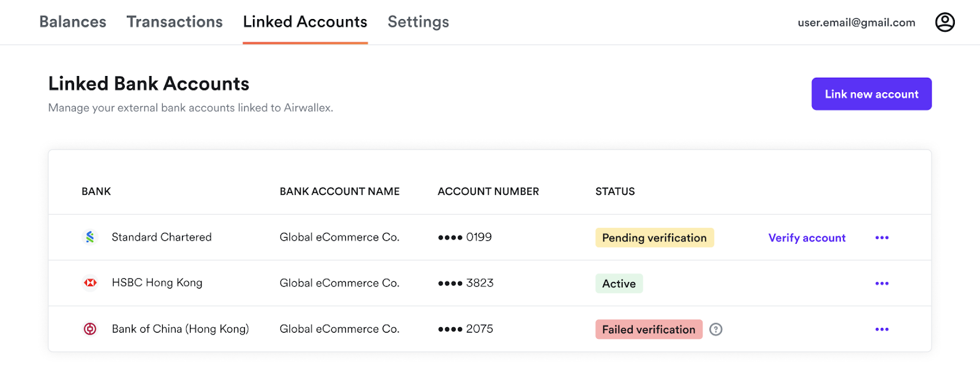Screen dimensions: 980x383
Task: Select the HSBC Hong Kong bank name
Action: coord(157,283)
